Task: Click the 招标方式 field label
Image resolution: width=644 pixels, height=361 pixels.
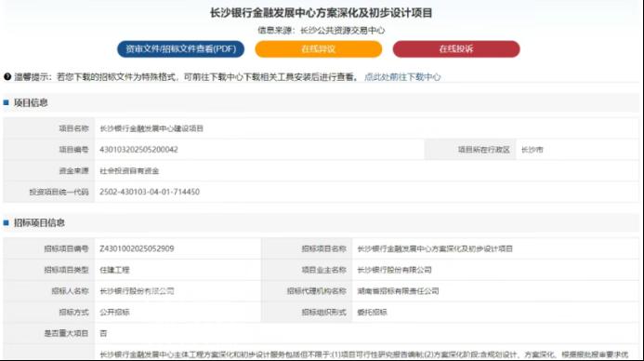Action: point(74,312)
